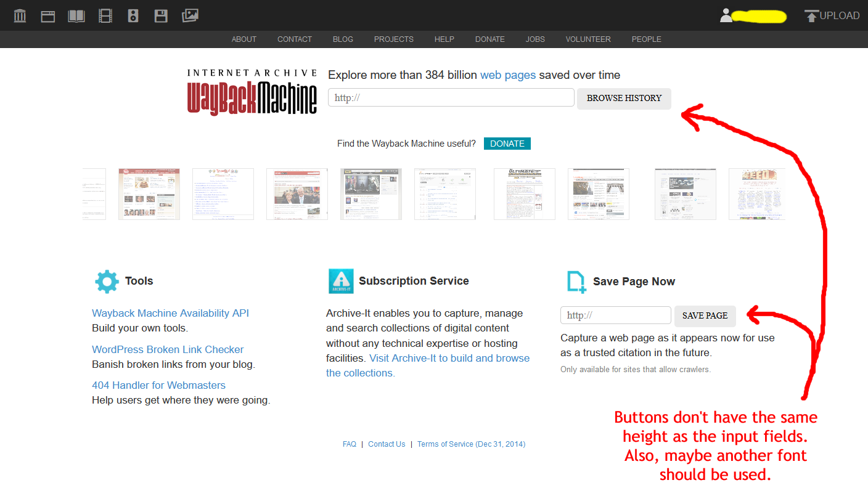
Task: Open the second site thumbnail with red header
Action: tap(149, 194)
